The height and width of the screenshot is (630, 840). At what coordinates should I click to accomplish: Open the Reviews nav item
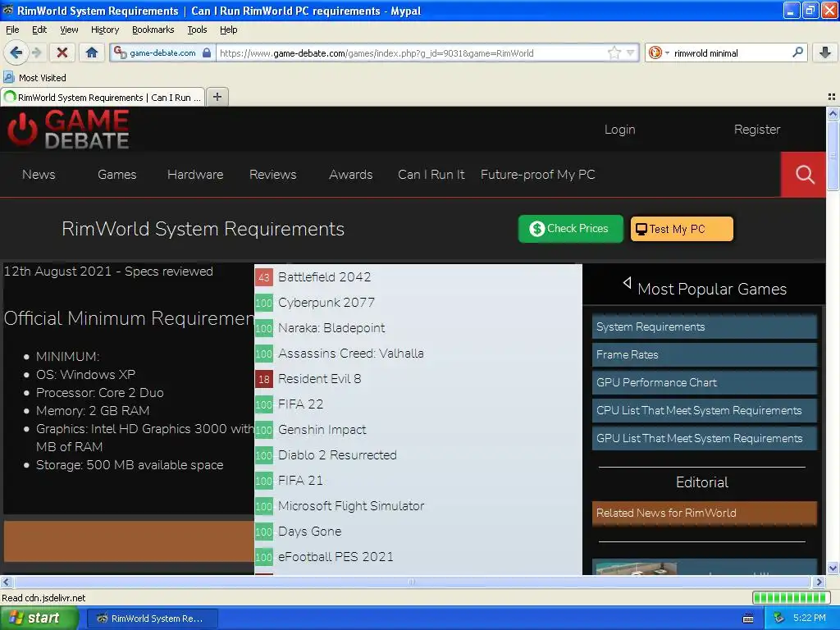point(272,175)
